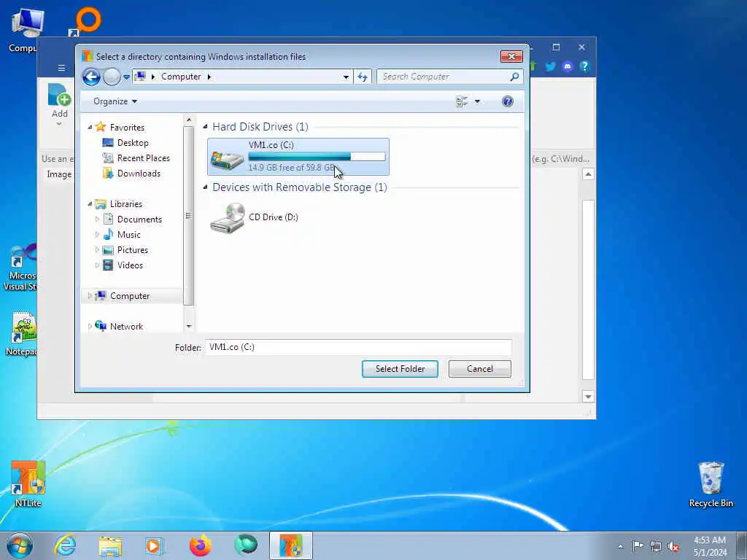The width and height of the screenshot is (747, 560).
Task: Click Computer in the address breadcrumb
Action: (181, 77)
